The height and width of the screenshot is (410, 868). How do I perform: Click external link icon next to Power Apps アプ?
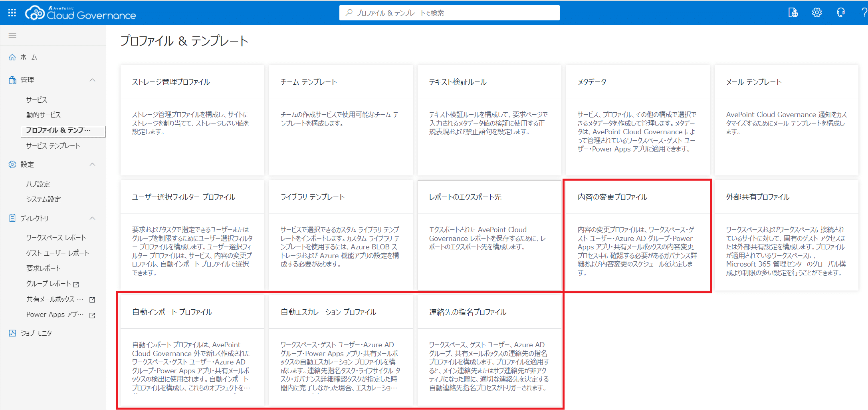92,315
